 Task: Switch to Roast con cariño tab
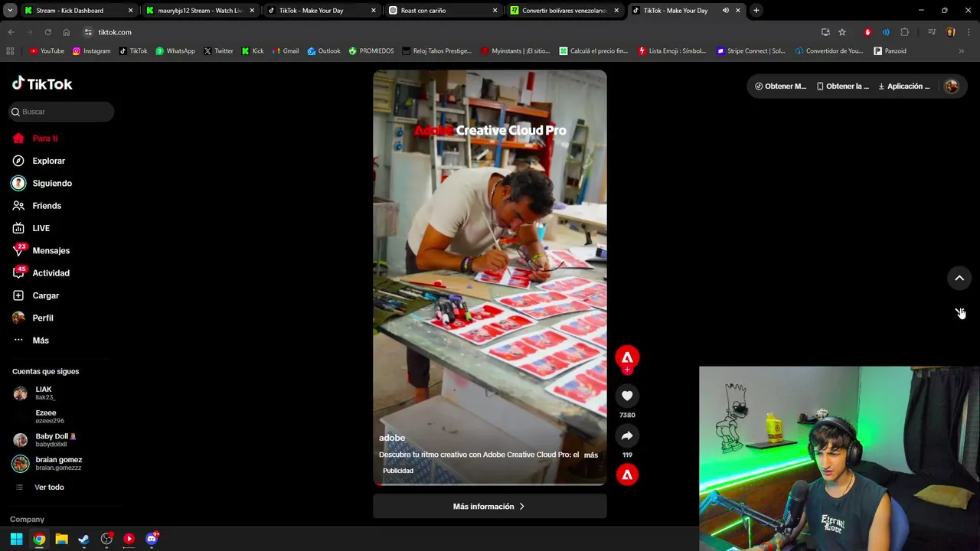tap(443, 11)
